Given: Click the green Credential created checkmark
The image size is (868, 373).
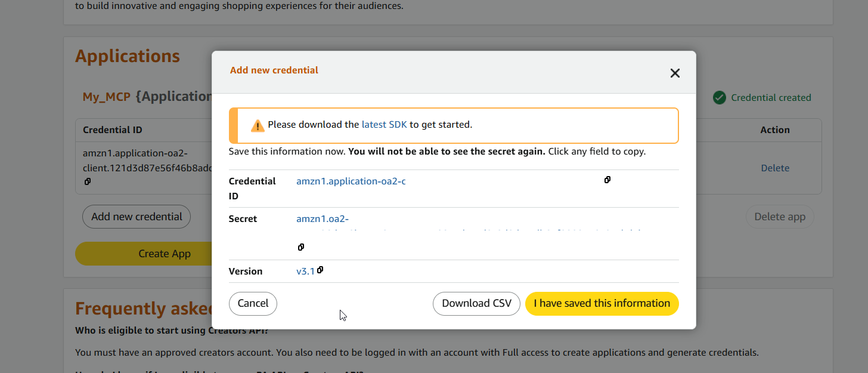Looking at the screenshot, I should tap(720, 97).
